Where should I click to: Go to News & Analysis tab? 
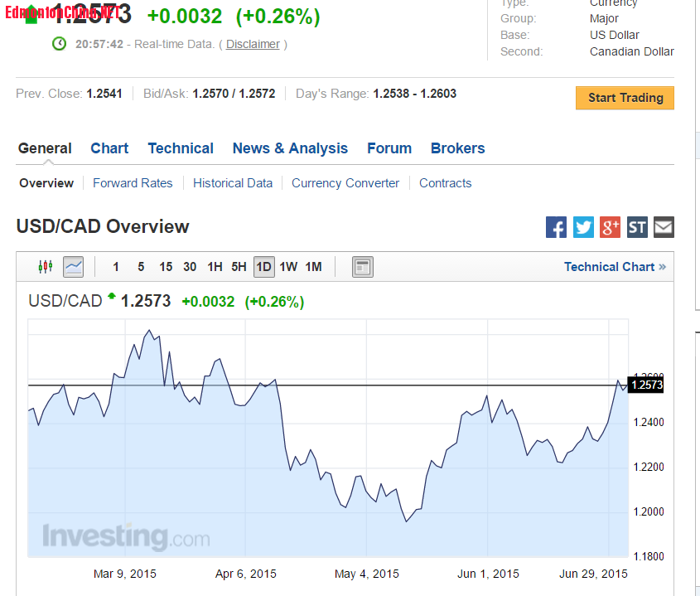click(x=290, y=148)
